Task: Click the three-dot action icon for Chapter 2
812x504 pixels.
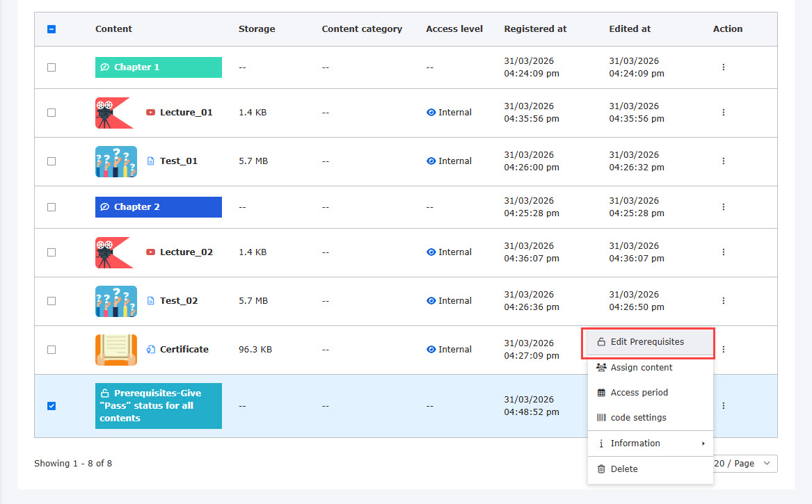Action: [723, 207]
